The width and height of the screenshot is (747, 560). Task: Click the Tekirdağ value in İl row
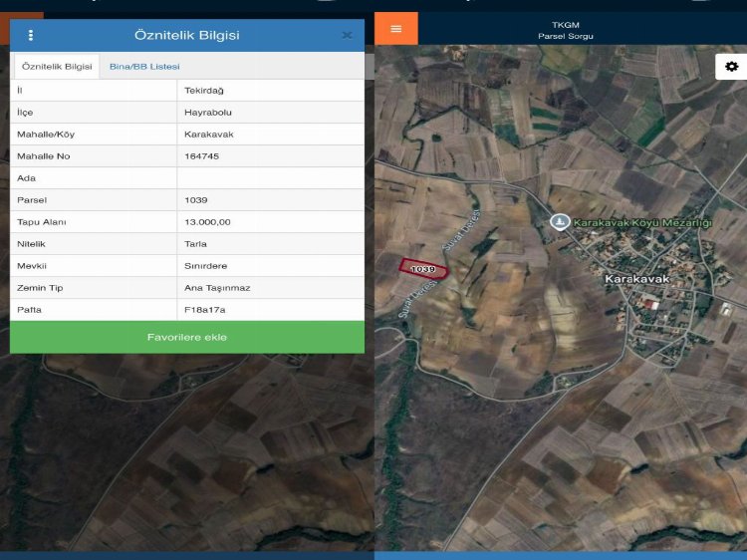[x=204, y=91]
